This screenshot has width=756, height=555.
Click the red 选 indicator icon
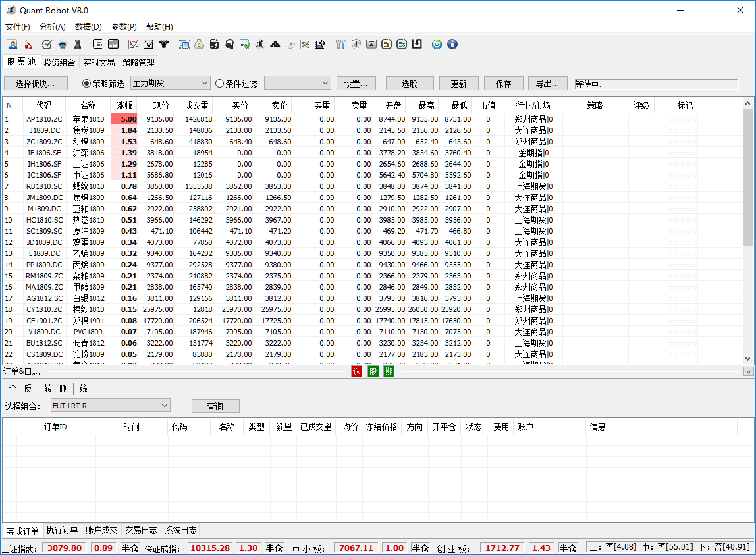pos(357,371)
